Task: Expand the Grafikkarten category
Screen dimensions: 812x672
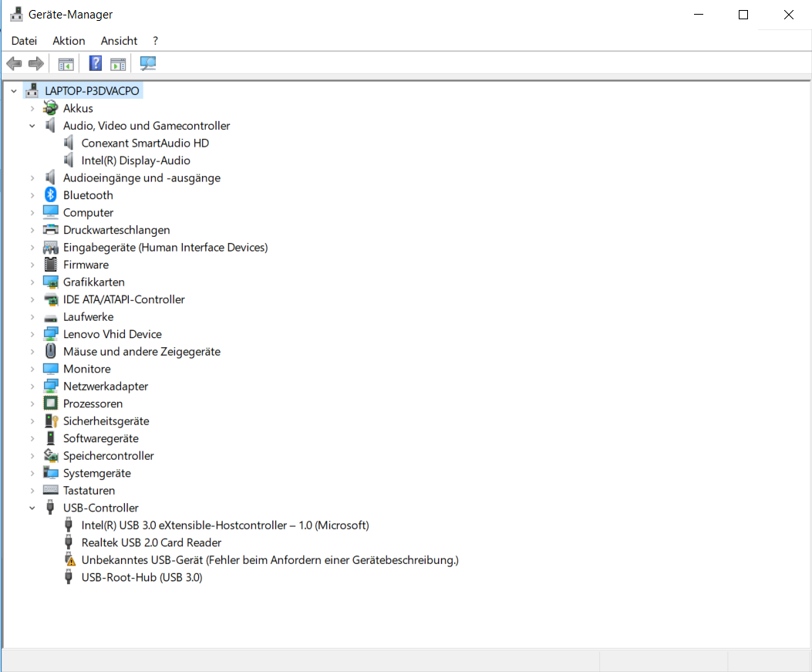Action: [32, 282]
